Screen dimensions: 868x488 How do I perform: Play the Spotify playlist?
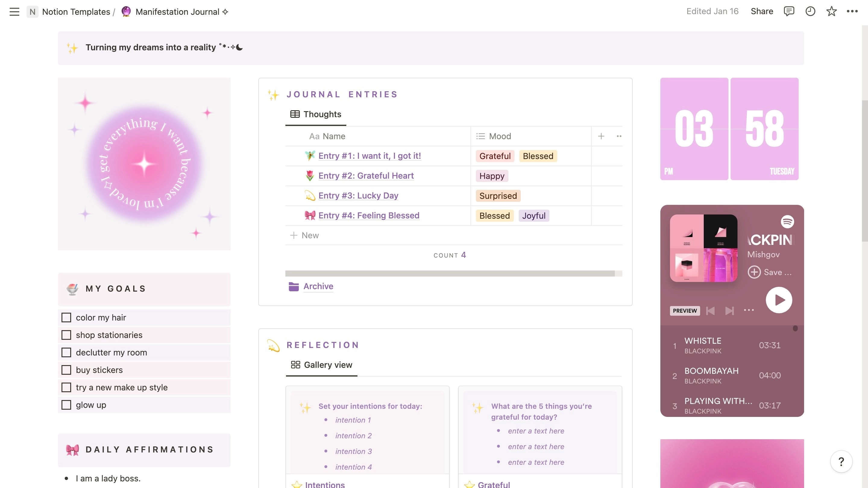click(779, 300)
